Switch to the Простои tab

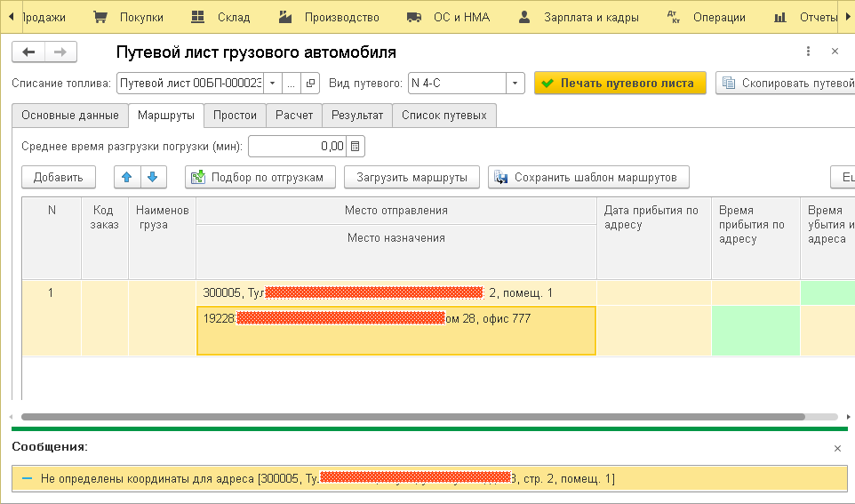(236, 116)
